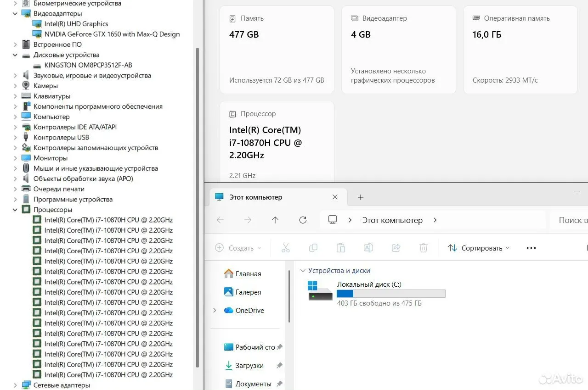Image resolution: width=588 pixels, height=390 pixels.
Task: Click the KINGSTON OM8PCP3512F-AB disk icon
Action: [x=37, y=65]
